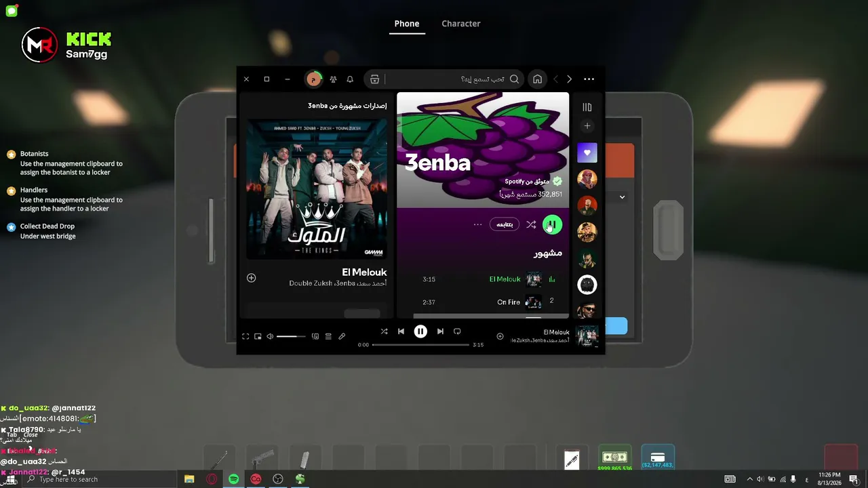The image size is (868, 488).
Task: Adjust the Spotify volume slider
Action: [x=291, y=336]
